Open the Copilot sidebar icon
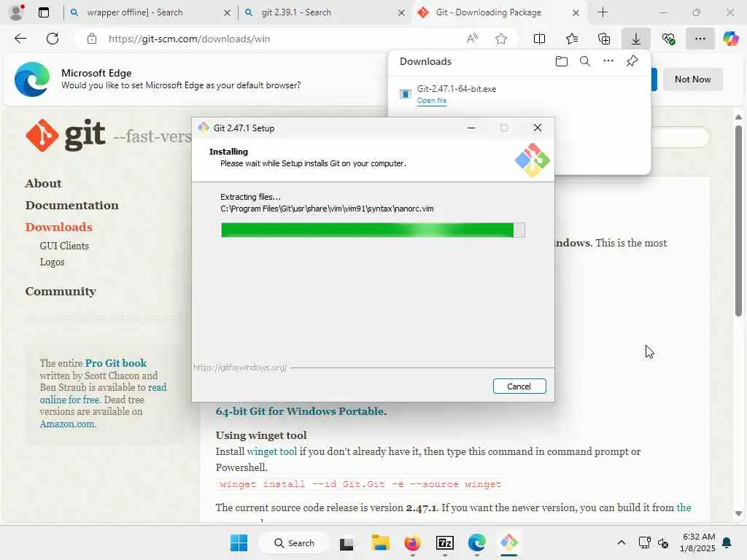 pos(730,39)
